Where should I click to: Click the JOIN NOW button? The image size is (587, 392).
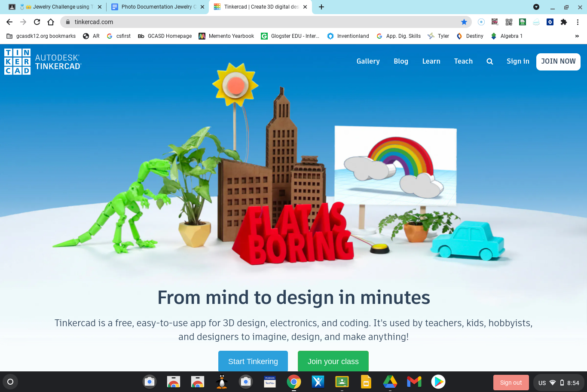click(x=558, y=61)
